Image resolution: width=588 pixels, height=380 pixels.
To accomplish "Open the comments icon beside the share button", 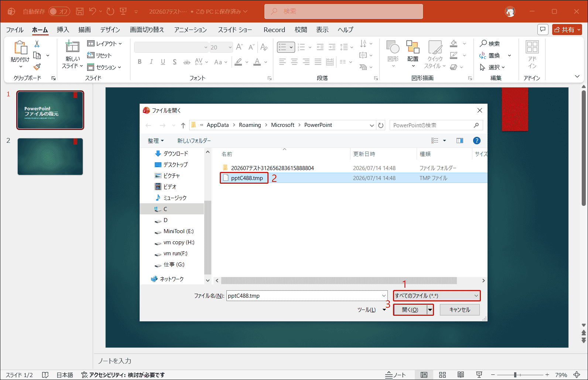I will (543, 30).
